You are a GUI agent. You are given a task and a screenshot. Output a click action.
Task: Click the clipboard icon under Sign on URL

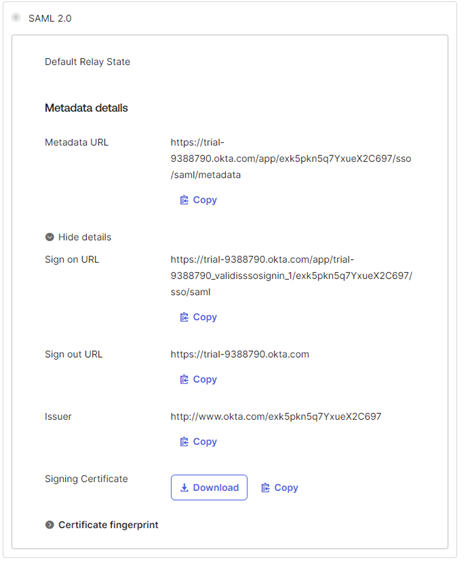(x=184, y=317)
